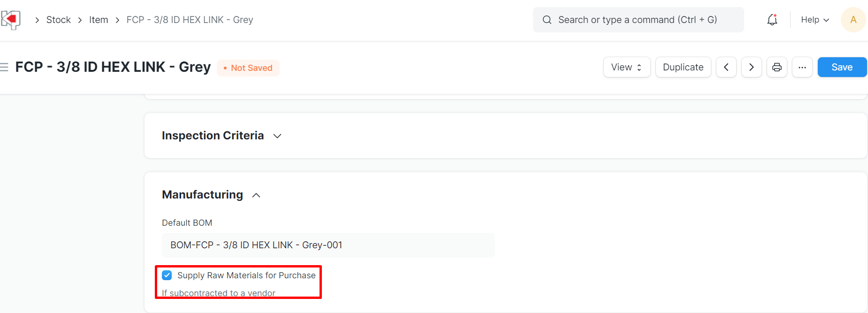Image resolution: width=868 pixels, height=313 pixels.
Task: Click the Default BOM field
Action: tap(328, 245)
